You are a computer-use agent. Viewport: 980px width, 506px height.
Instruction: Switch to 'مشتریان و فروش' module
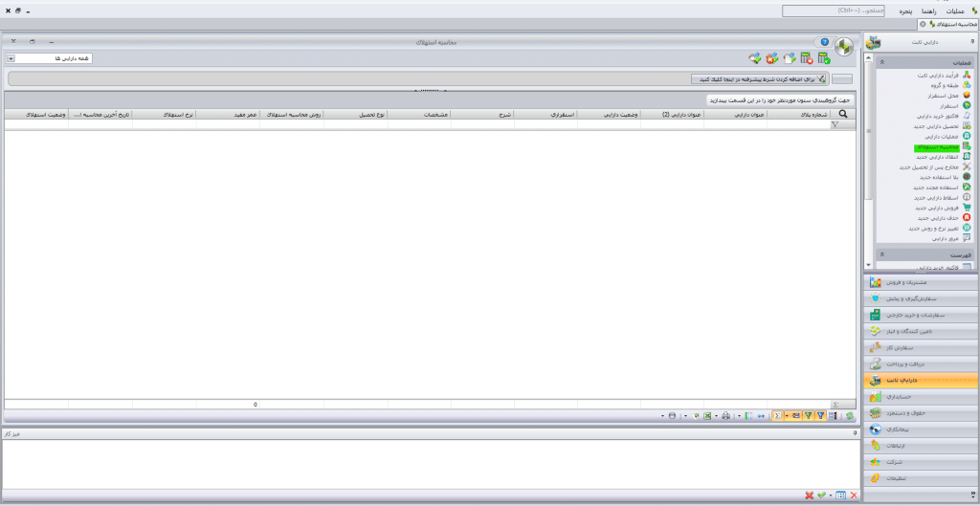coord(922,283)
